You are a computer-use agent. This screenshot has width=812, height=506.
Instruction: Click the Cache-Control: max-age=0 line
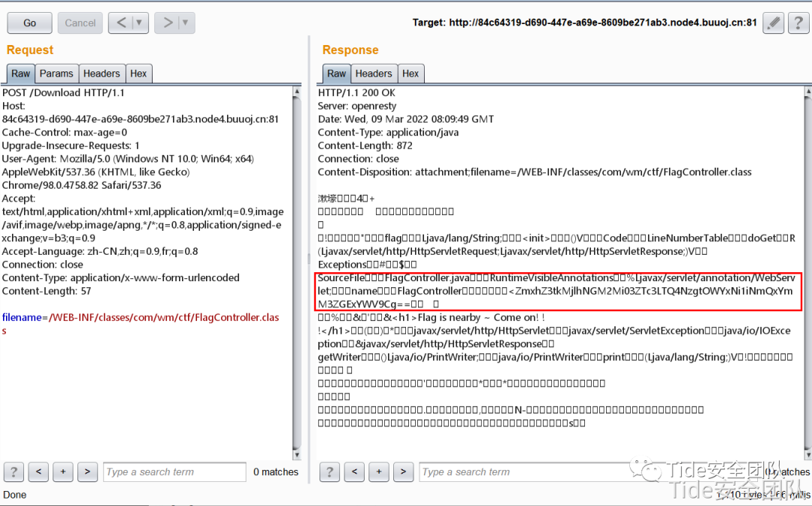click(65, 132)
